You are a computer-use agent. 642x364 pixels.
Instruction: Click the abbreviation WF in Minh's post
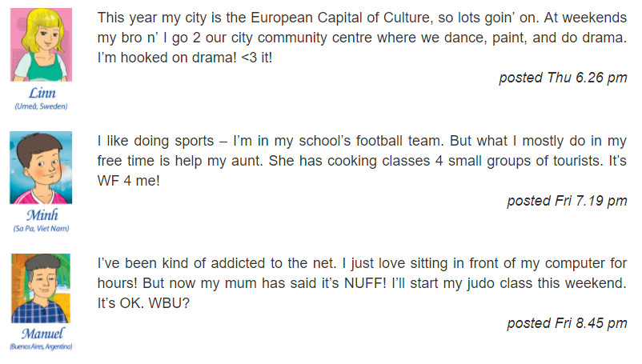pos(108,181)
